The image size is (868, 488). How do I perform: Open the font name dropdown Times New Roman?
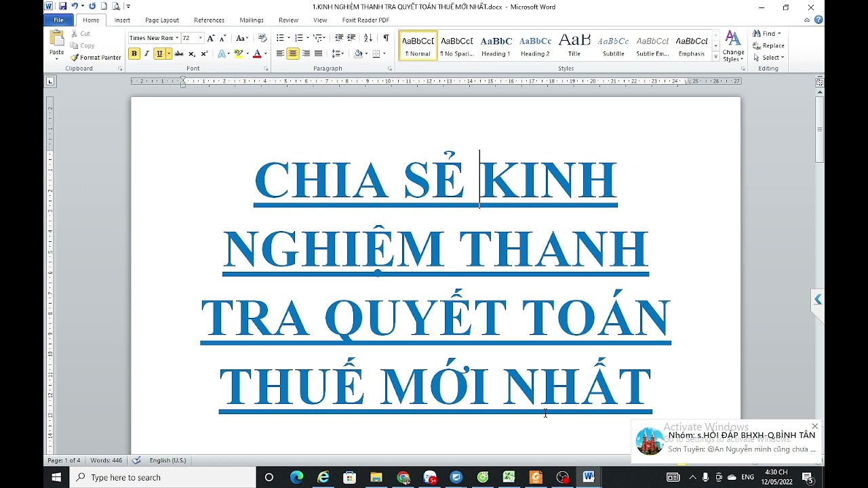click(x=176, y=38)
